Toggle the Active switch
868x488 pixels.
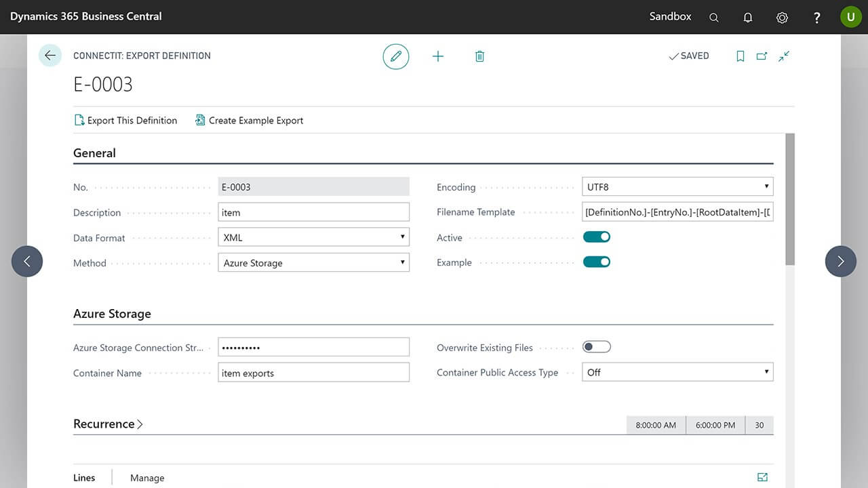pos(597,237)
